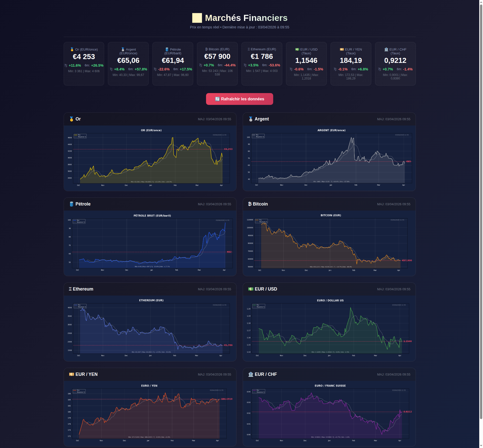Click the gold medal icon beside Or heading
This screenshot has height=448, width=483.
click(x=71, y=119)
